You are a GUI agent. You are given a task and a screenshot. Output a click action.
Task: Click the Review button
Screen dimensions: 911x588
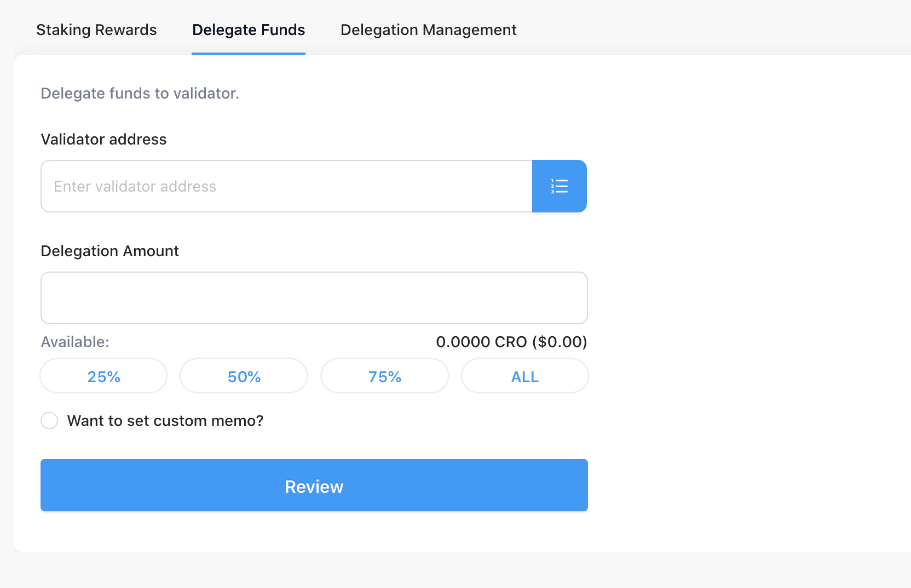coord(313,486)
